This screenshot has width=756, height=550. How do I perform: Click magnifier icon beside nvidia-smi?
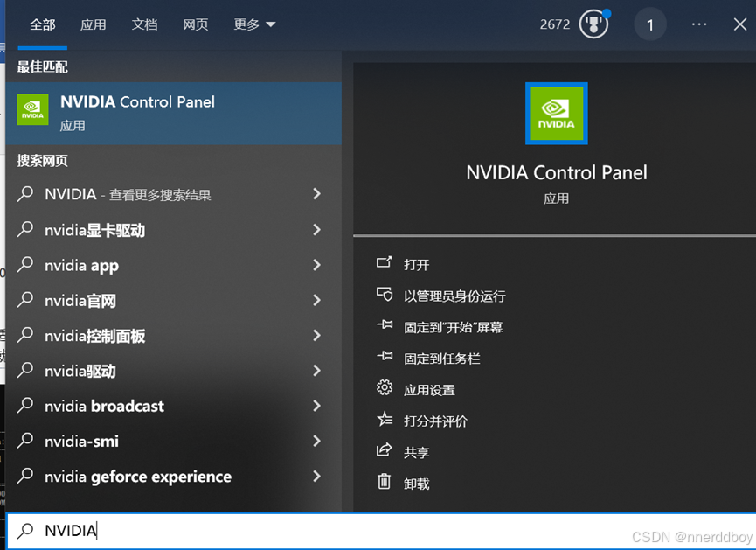tap(25, 441)
